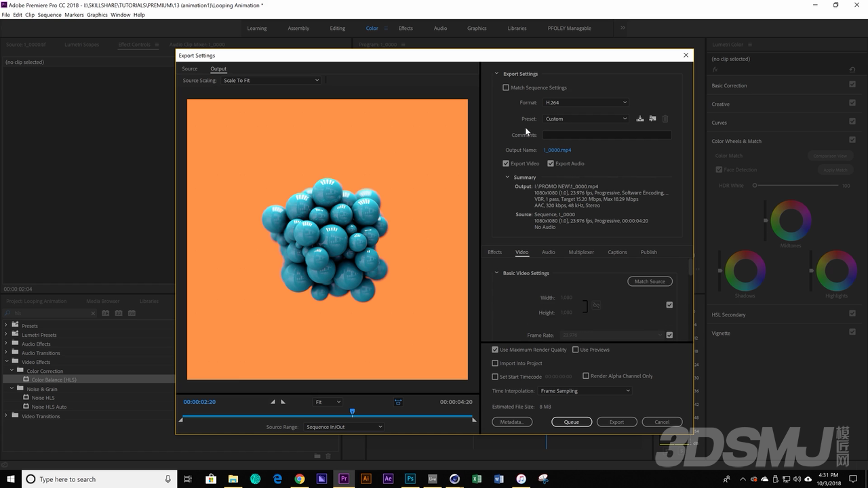This screenshot has height=488, width=868.
Task: Click the YUV Effects filter icon
Action: (x=132, y=313)
